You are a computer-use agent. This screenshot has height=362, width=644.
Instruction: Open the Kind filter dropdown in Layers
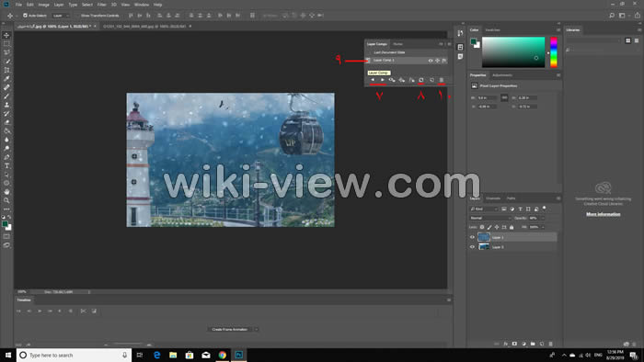click(484, 209)
